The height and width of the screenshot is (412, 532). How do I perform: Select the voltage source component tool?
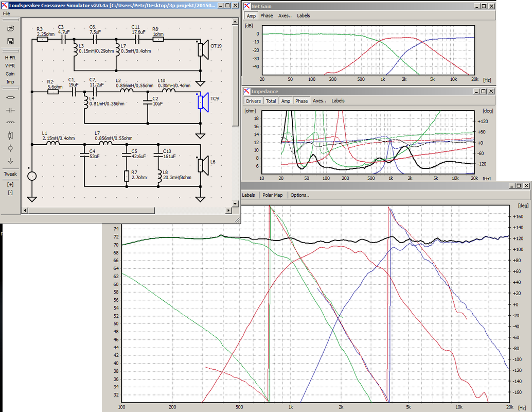(10, 148)
